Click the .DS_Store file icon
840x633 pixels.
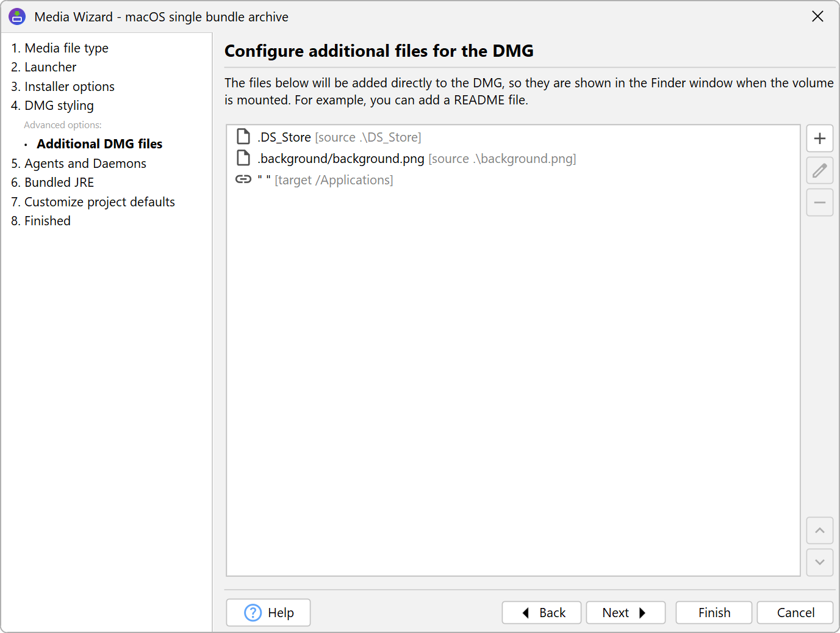point(243,137)
